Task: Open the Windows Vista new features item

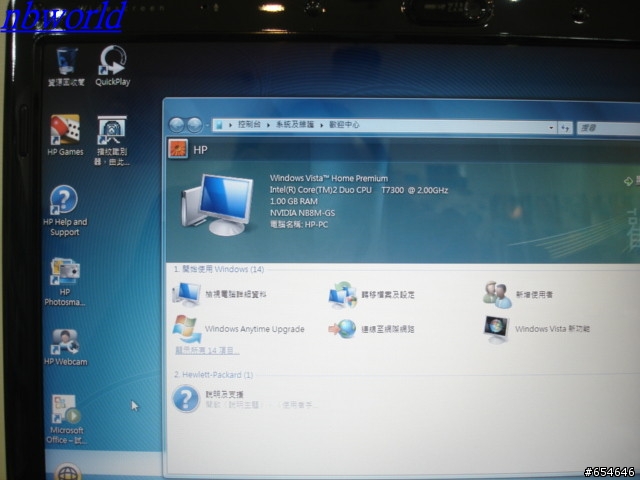Action: point(537,329)
